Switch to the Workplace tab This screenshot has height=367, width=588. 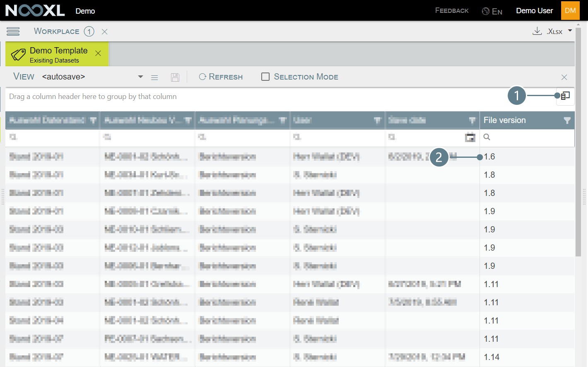pyautogui.click(x=56, y=31)
